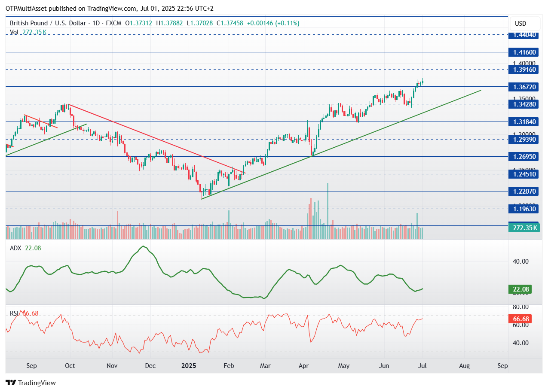
Task: Click the open price value O1.37312
Action: pyautogui.click(x=139, y=23)
